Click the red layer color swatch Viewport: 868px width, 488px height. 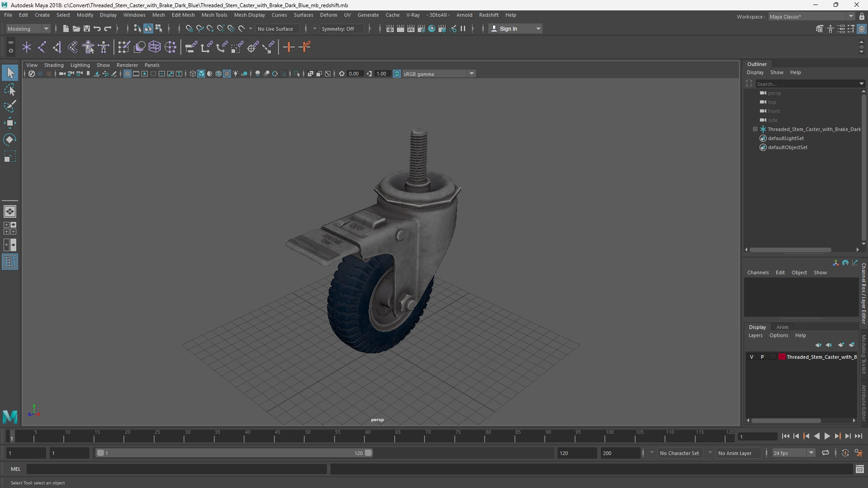pos(782,357)
